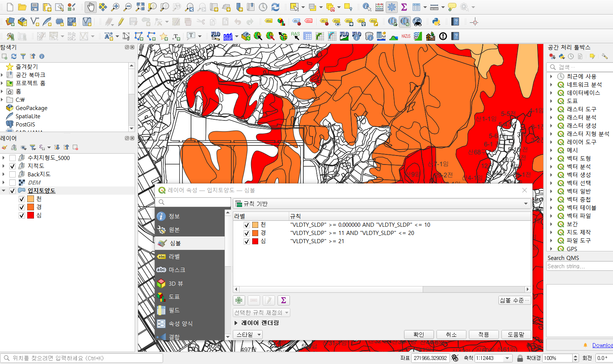The height and width of the screenshot is (364, 613).
Task: Open the scale 1:12443 dropdown
Action: click(x=507, y=358)
